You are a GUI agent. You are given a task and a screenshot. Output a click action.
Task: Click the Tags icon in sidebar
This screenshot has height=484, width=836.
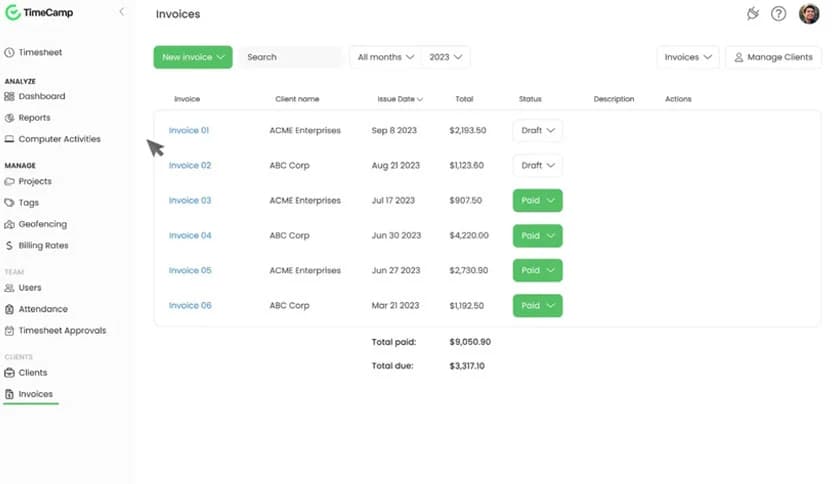point(9,203)
